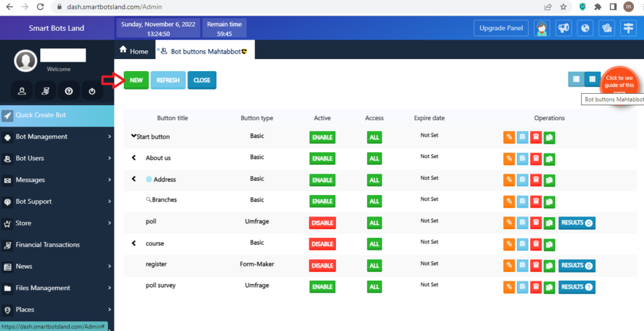This screenshot has height=331, width=644.
Task: Collapse the Start button tree arrow
Action: [x=133, y=137]
